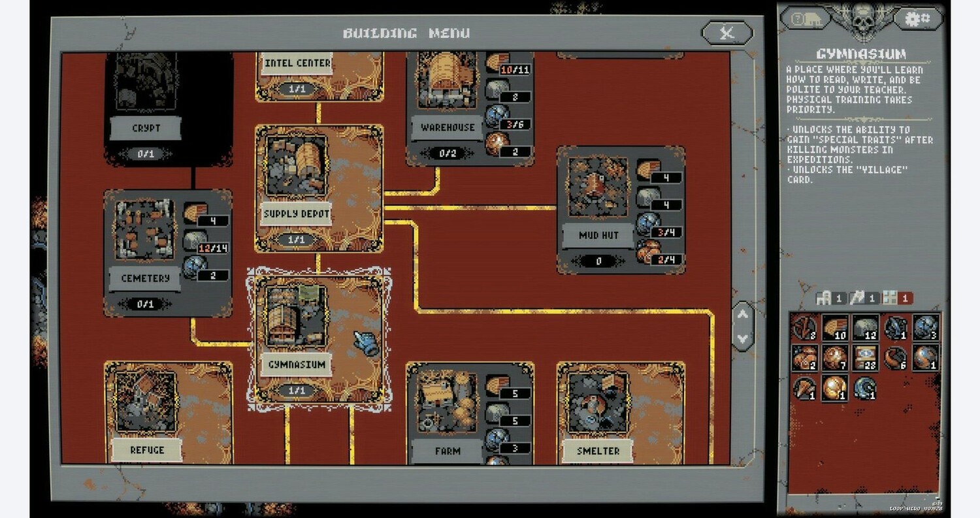Select wood resource with count 10
The width and height of the screenshot is (980, 518).
[834, 328]
